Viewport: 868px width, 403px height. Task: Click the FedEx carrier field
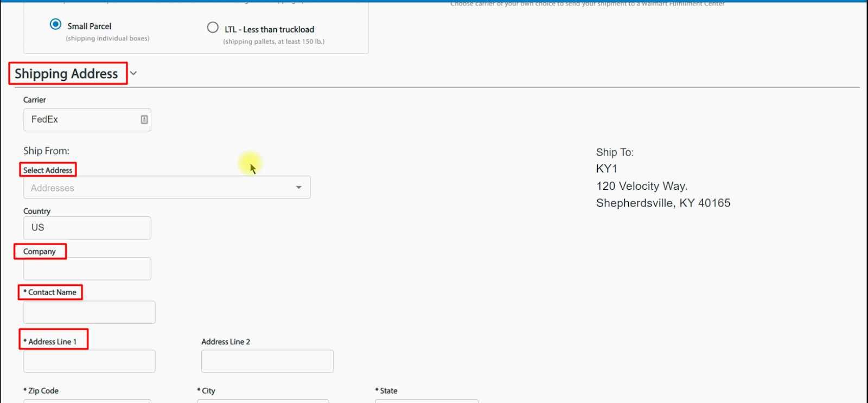click(x=87, y=119)
